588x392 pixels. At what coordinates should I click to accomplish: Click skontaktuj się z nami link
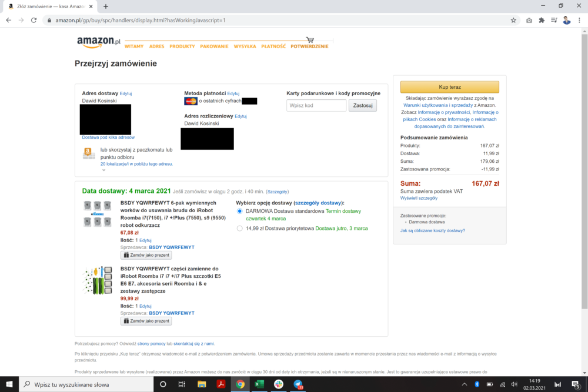click(x=193, y=344)
